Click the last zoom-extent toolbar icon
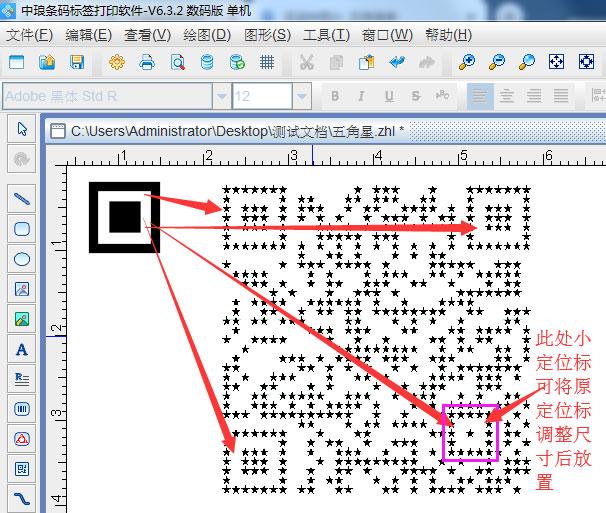 586,62
